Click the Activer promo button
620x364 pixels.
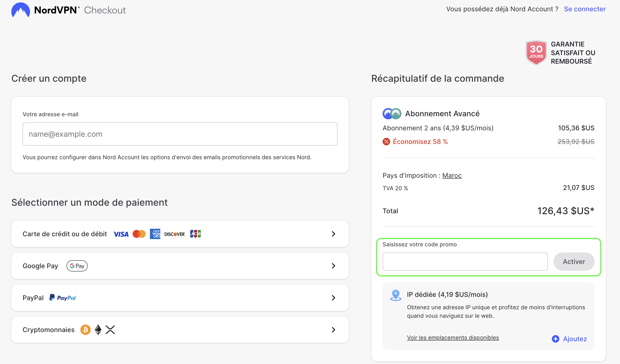click(574, 262)
